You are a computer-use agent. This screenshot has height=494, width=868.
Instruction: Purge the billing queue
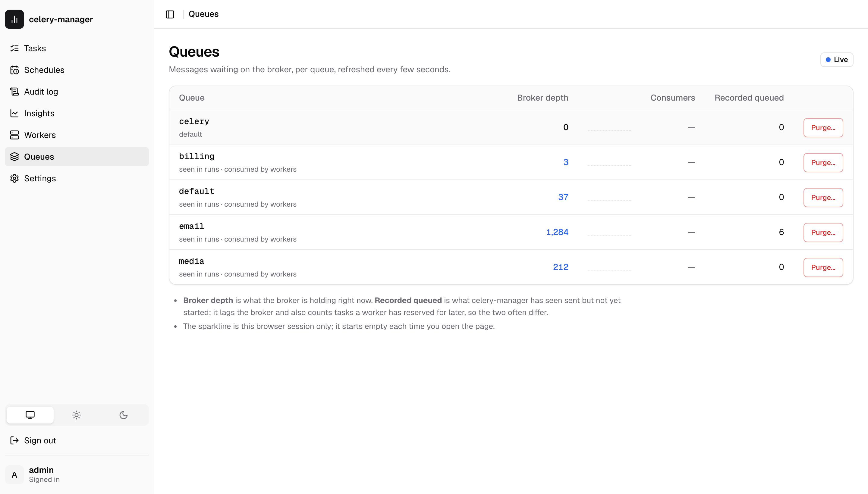pyautogui.click(x=823, y=163)
